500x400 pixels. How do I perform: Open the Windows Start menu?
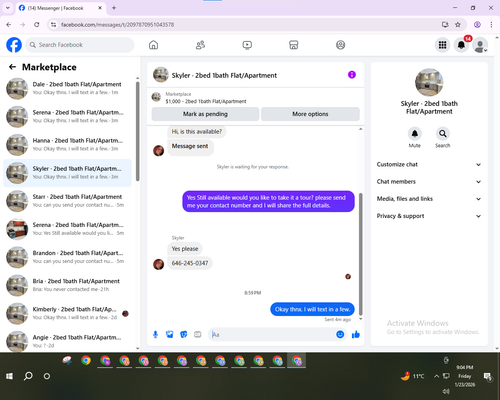tap(9, 376)
